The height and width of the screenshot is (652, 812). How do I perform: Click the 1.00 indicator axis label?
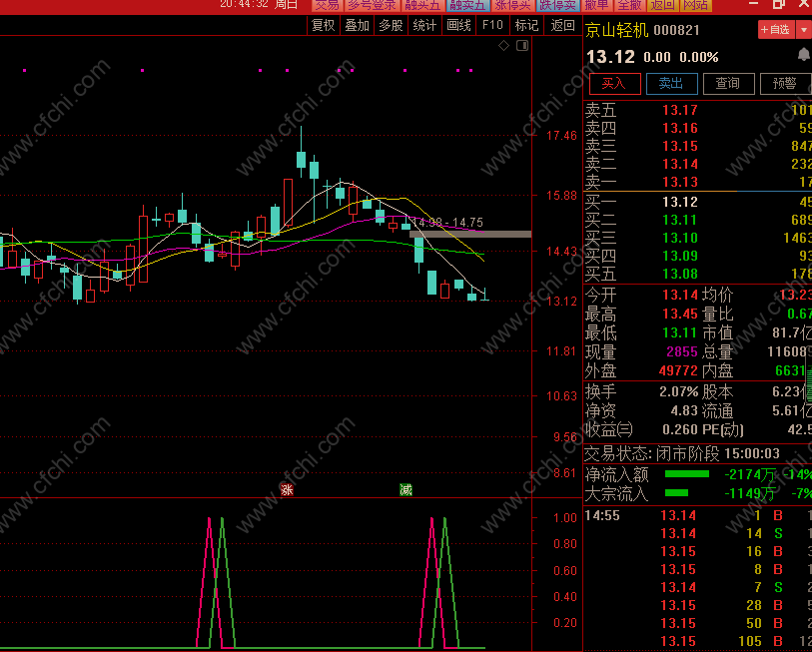[x=564, y=518]
